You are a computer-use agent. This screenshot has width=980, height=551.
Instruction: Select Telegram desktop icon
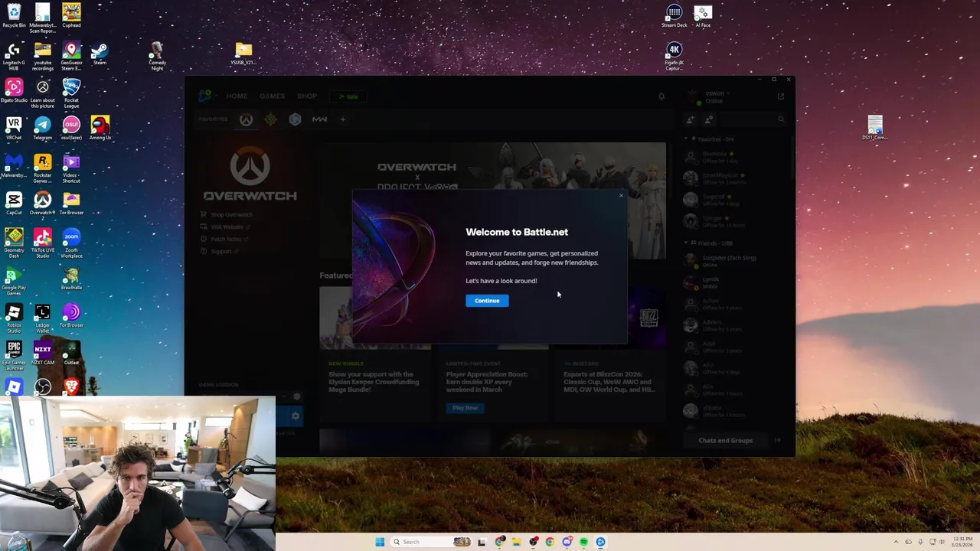click(42, 129)
